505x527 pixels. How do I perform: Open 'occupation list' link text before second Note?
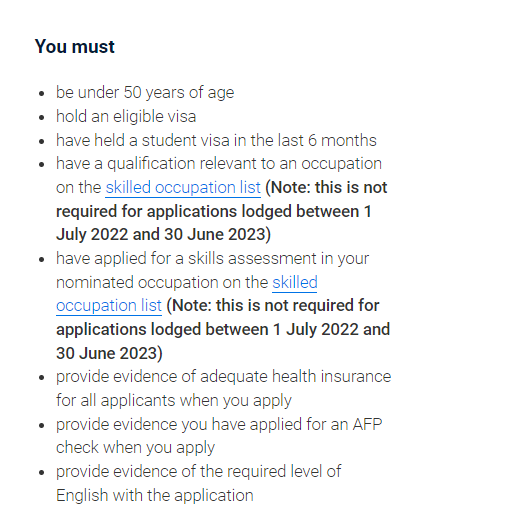click(x=109, y=306)
